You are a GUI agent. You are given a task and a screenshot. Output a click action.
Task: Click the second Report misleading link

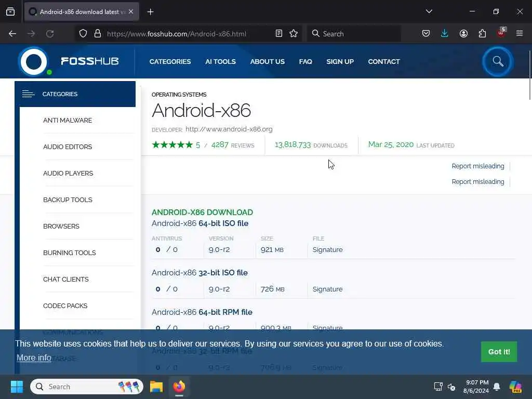[478, 182]
